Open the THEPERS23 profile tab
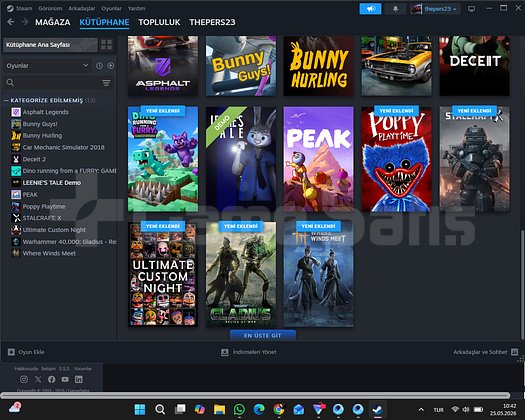The width and height of the screenshot is (525, 420). coord(212,22)
